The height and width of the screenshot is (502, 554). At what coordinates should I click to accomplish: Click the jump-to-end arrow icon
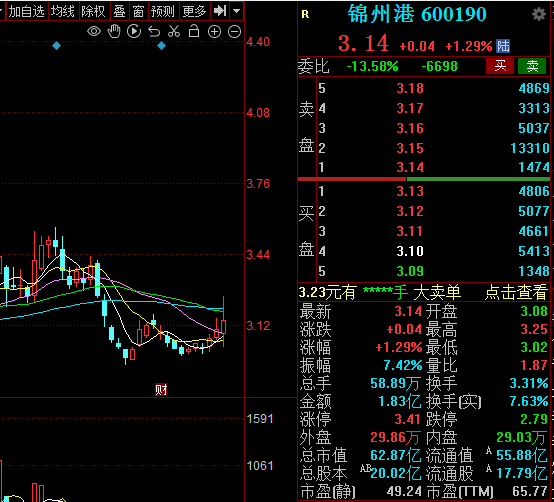tap(220, 11)
